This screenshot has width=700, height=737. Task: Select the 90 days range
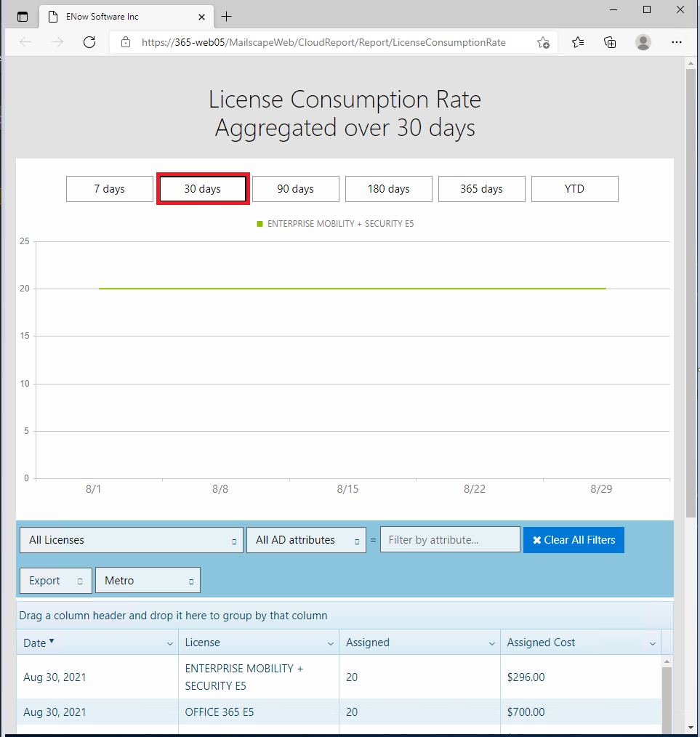click(296, 189)
